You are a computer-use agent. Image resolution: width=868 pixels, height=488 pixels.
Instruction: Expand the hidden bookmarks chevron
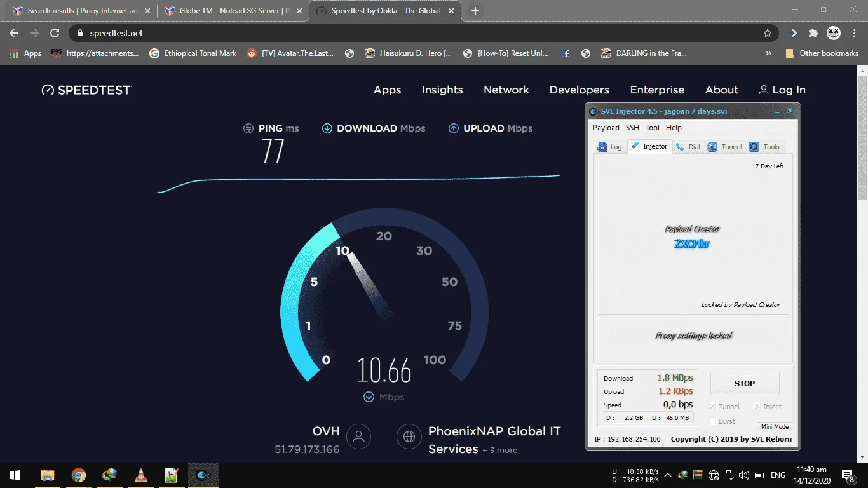click(769, 53)
